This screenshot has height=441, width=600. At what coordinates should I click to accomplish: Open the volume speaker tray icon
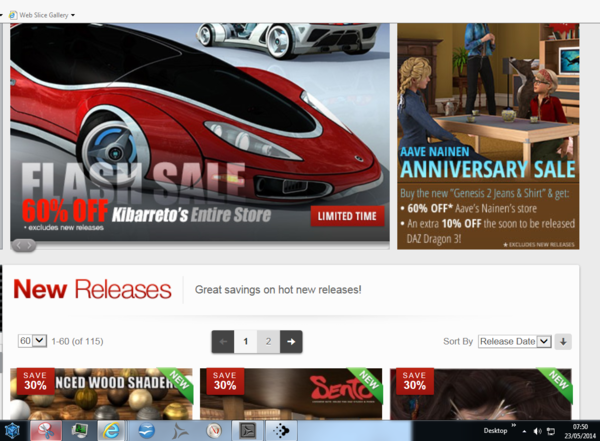(537, 431)
